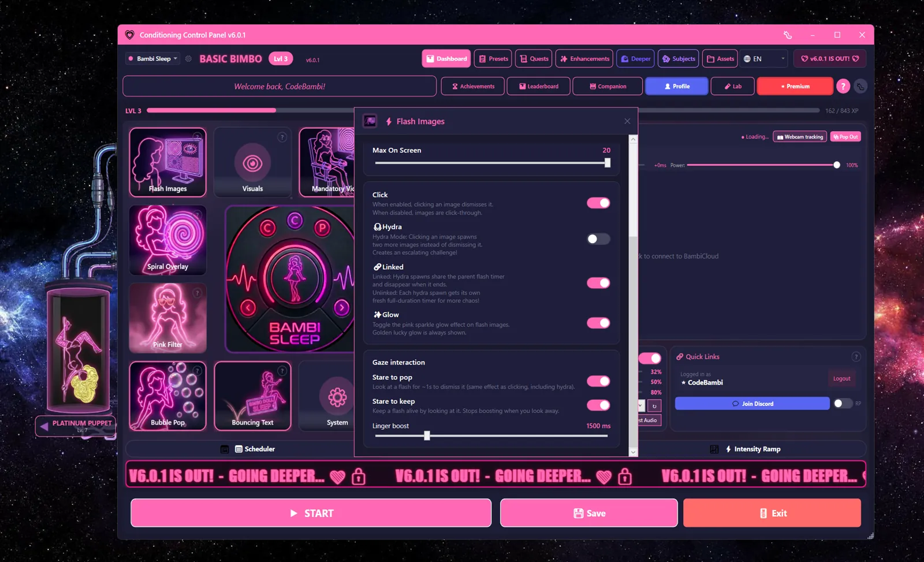The width and height of the screenshot is (924, 562).
Task: Click the Join Discord button
Action: (752, 403)
